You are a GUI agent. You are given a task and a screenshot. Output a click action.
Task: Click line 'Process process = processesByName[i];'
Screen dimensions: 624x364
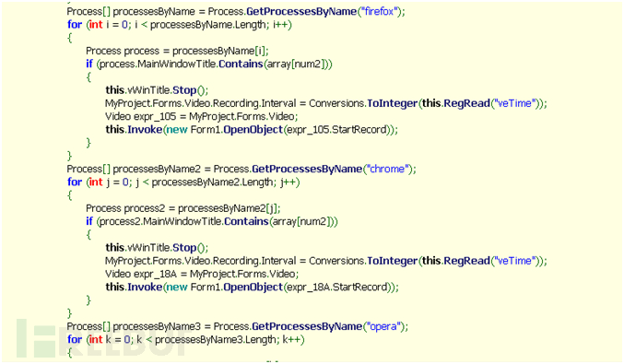click(x=178, y=51)
